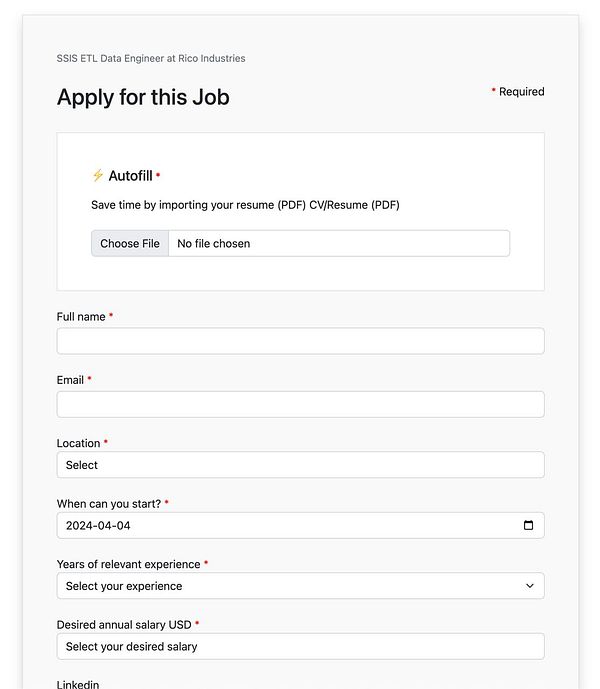Click the 'Email' field label
Screen dimensions: 600x689
tap(70, 380)
